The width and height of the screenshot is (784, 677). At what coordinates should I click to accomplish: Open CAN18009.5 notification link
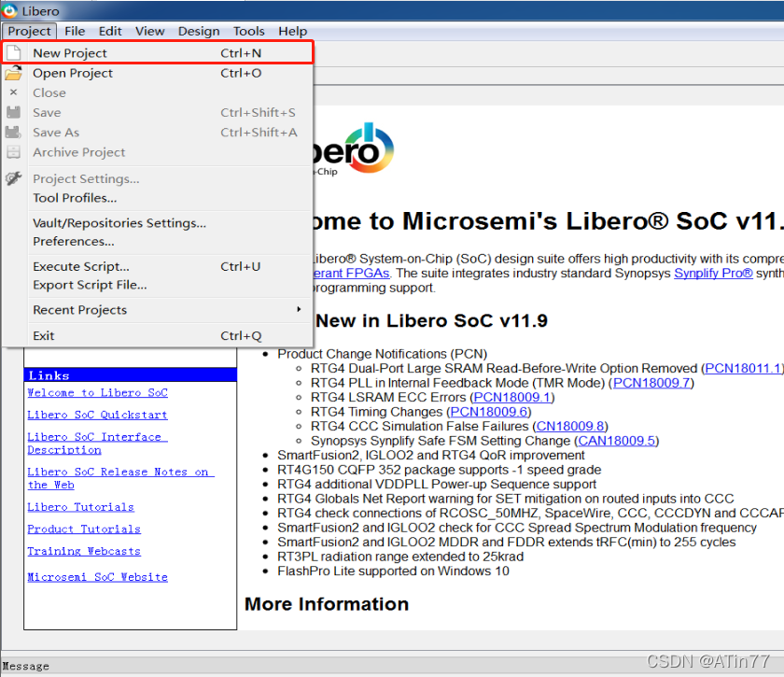617,441
